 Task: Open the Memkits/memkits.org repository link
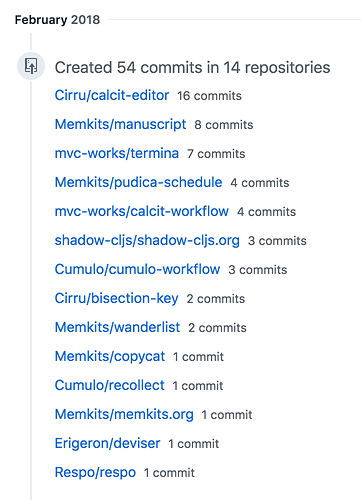coord(124,414)
